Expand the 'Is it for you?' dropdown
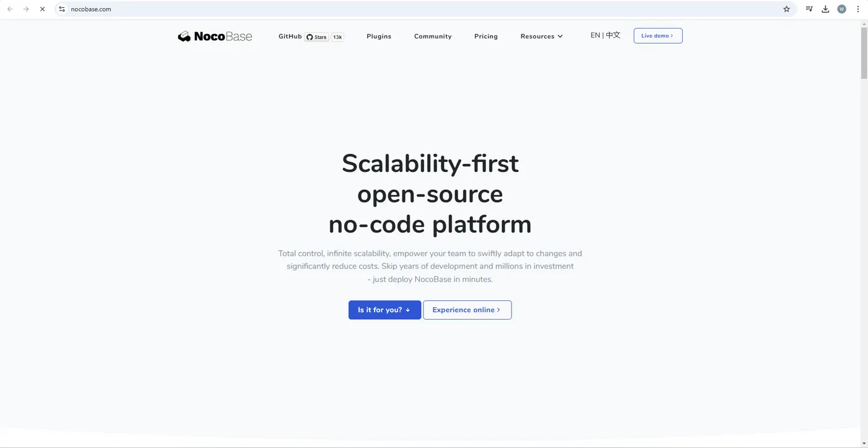This screenshot has height=448, width=868. [384, 310]
